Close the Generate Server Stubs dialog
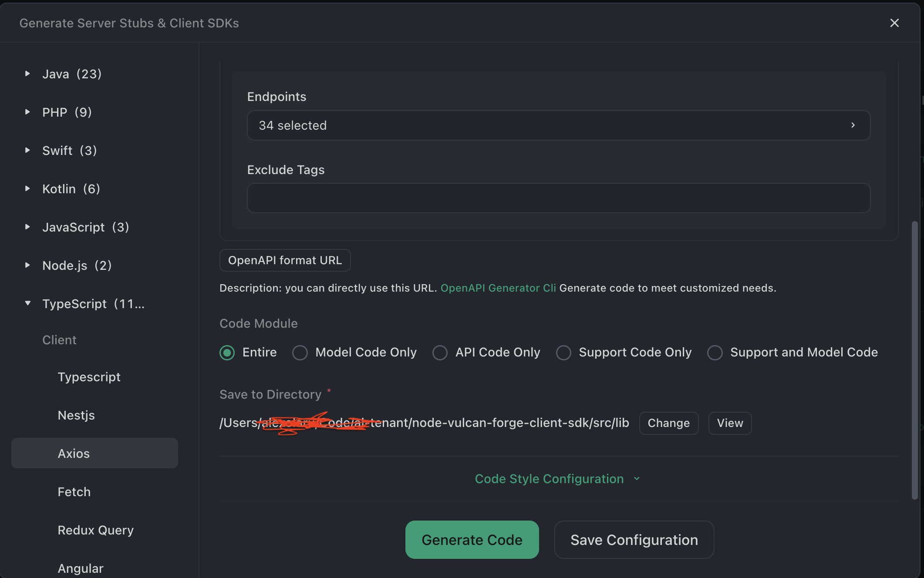This screenshot has width=924, height=578. click(x=894, y=23)
